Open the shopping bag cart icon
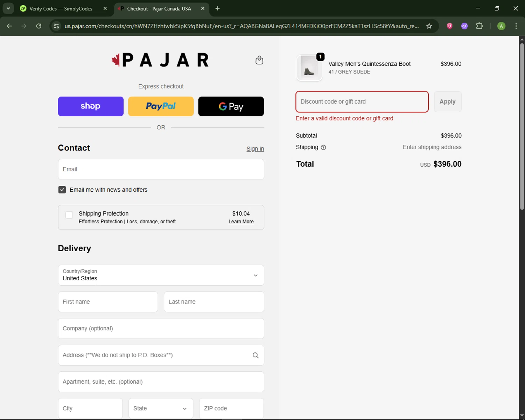Screen dimensions: 525x420 pyautogui.click(x=259, y=60)
